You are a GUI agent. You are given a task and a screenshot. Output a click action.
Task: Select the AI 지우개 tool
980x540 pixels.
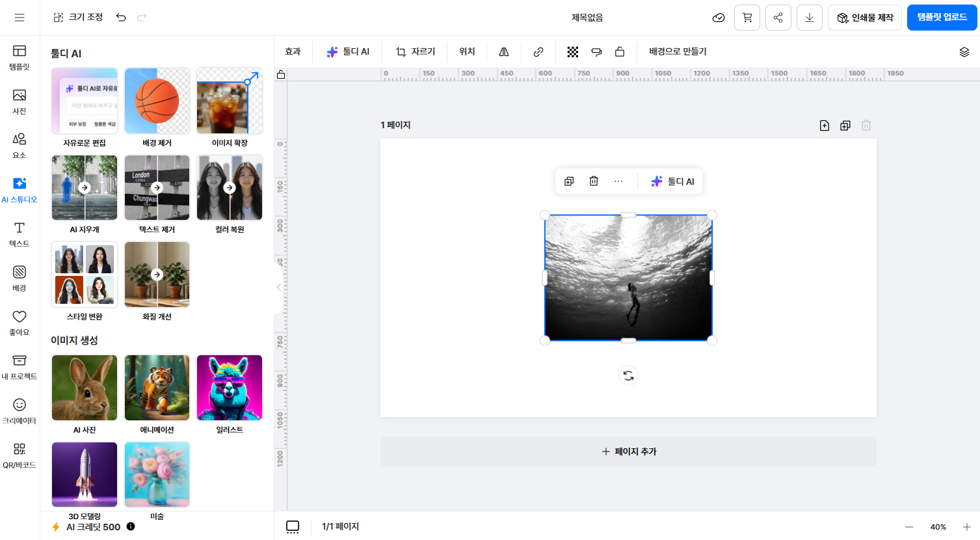(85, 195)
